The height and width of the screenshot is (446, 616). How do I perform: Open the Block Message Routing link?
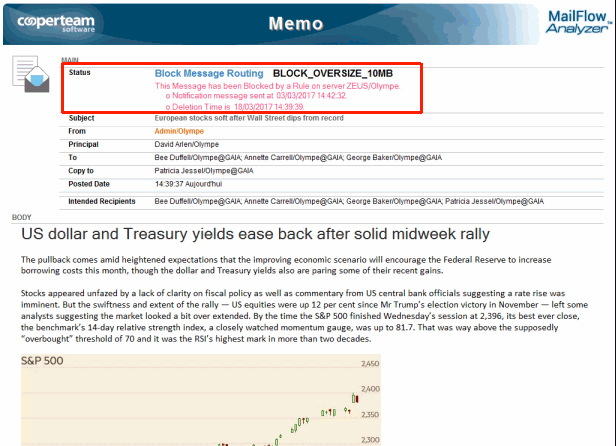209,73
